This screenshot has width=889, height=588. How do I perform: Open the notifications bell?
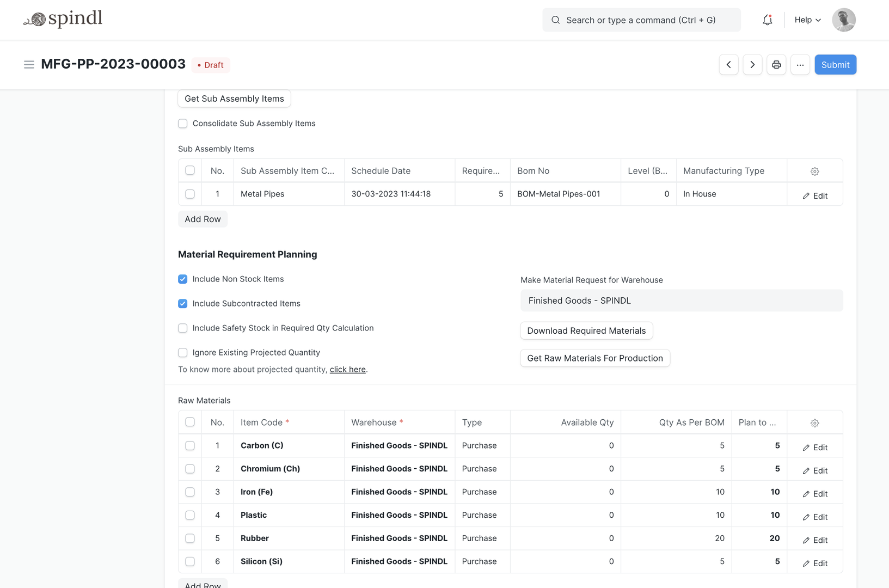(x=767, y=20)
